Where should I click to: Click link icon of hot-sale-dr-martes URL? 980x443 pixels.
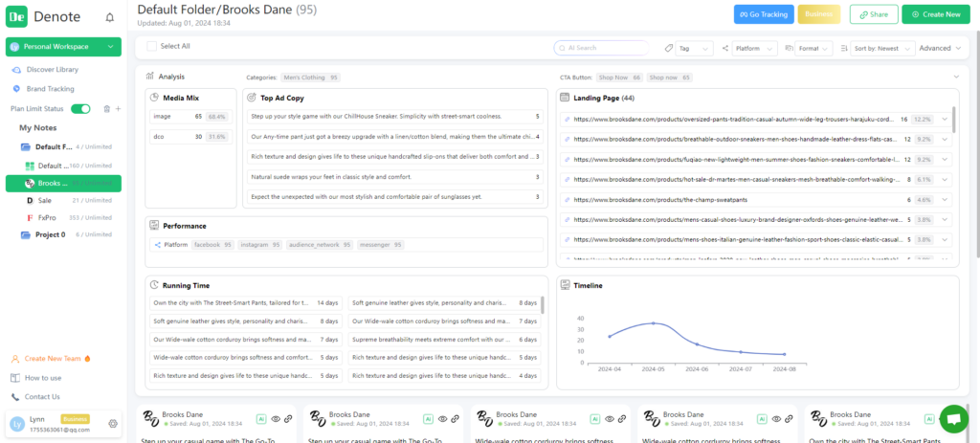(x=568, y=179)
